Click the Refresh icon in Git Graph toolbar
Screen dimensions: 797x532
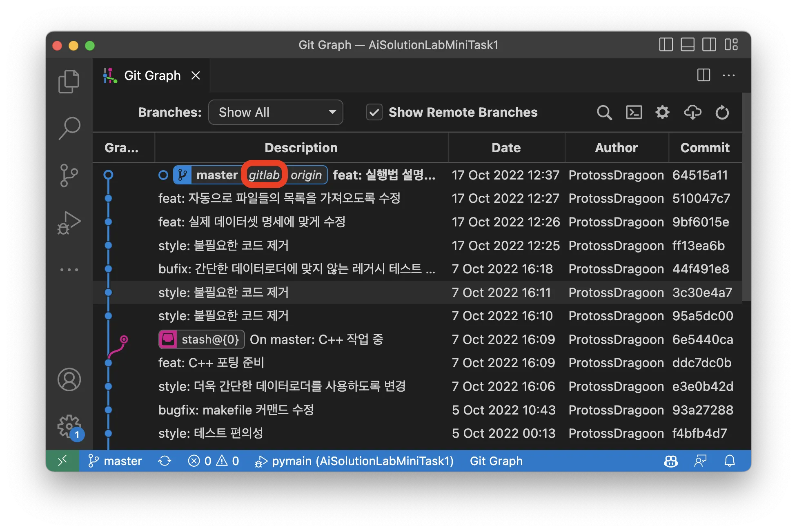pos(722,112)
